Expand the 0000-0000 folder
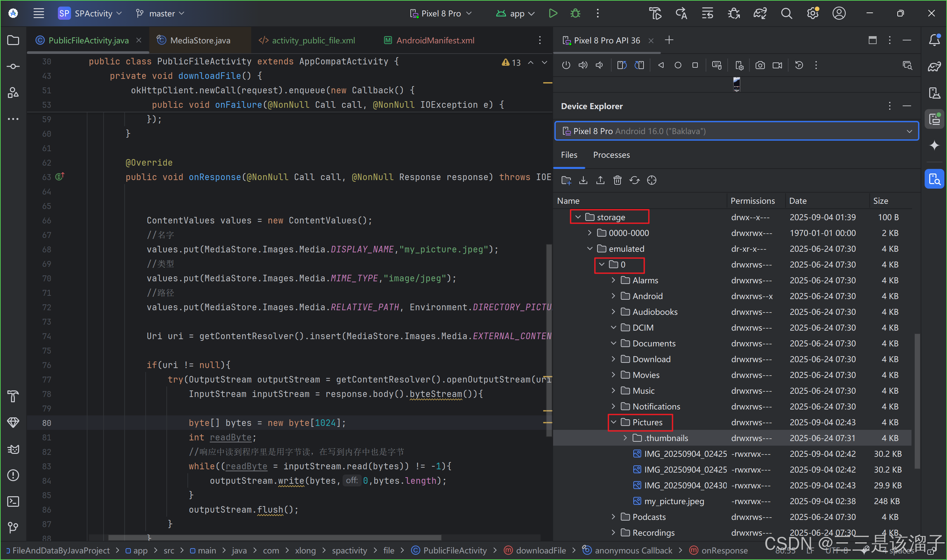 coord(590,233)
